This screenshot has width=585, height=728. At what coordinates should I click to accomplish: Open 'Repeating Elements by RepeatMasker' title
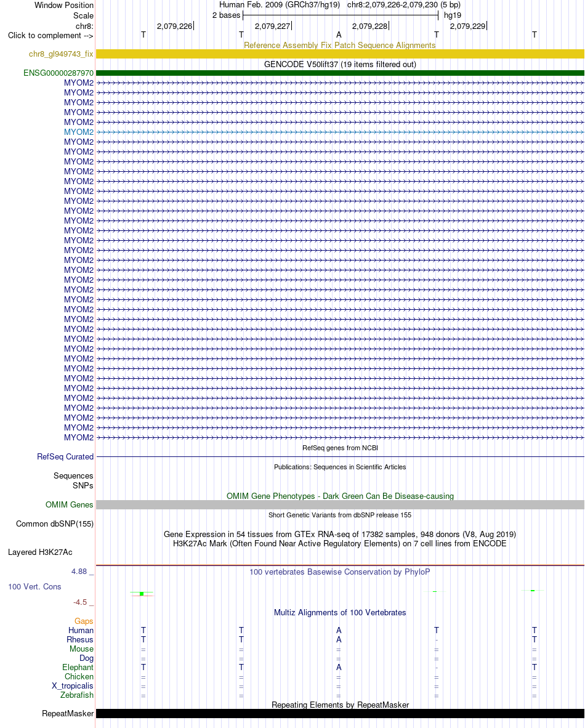click(x=340, y=705)
